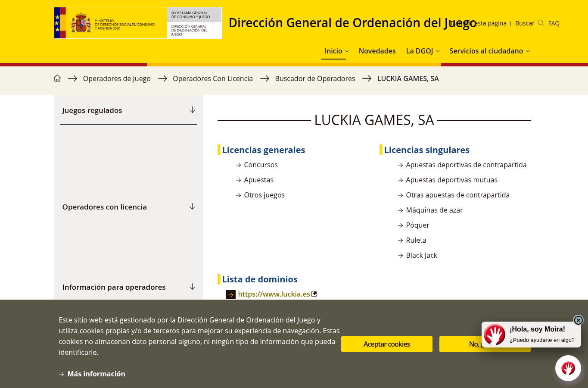
Task: Open Buscador de Operadores breadcrumb
Action: (315, 78)
